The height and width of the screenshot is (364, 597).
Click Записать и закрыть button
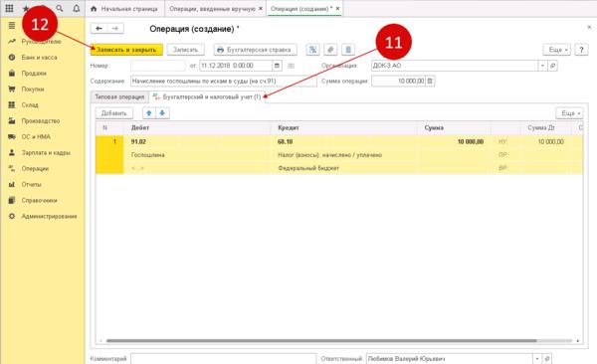pyautogui.click(x=126, y=50)
